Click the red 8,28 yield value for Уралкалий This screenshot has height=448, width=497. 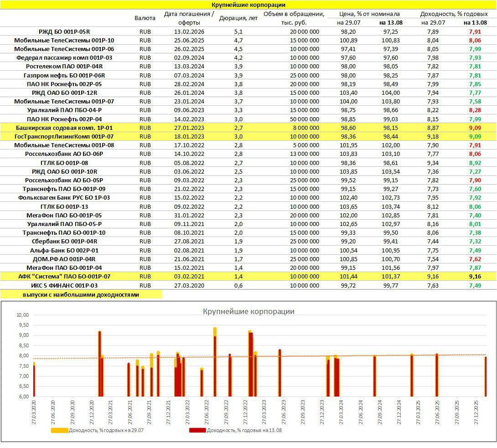(475, 110)
